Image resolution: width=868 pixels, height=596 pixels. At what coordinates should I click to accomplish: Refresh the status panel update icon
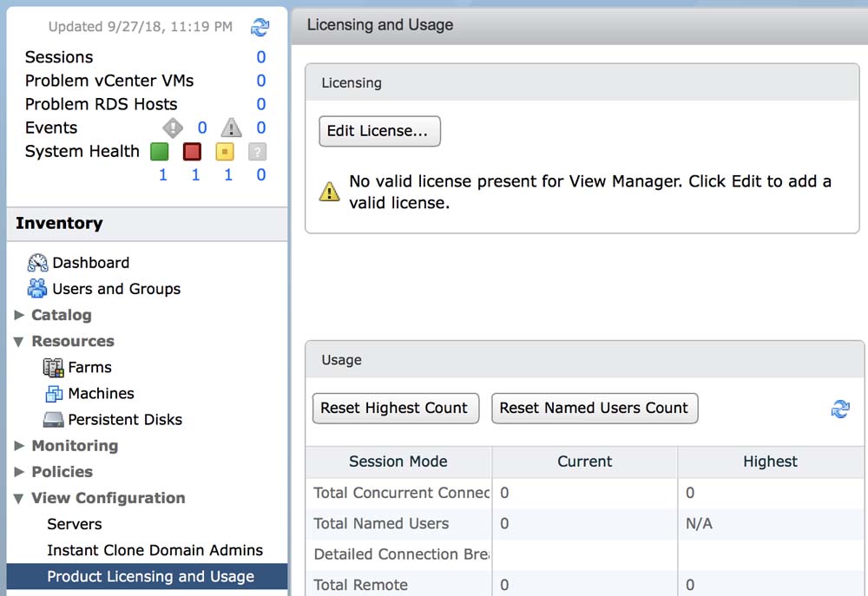tap(260, 27)
